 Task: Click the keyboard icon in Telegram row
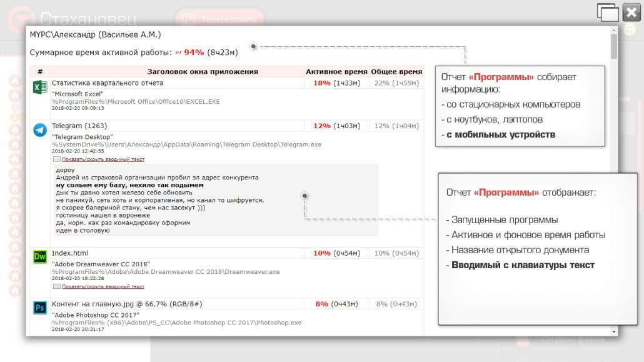[x=57, y=159]
